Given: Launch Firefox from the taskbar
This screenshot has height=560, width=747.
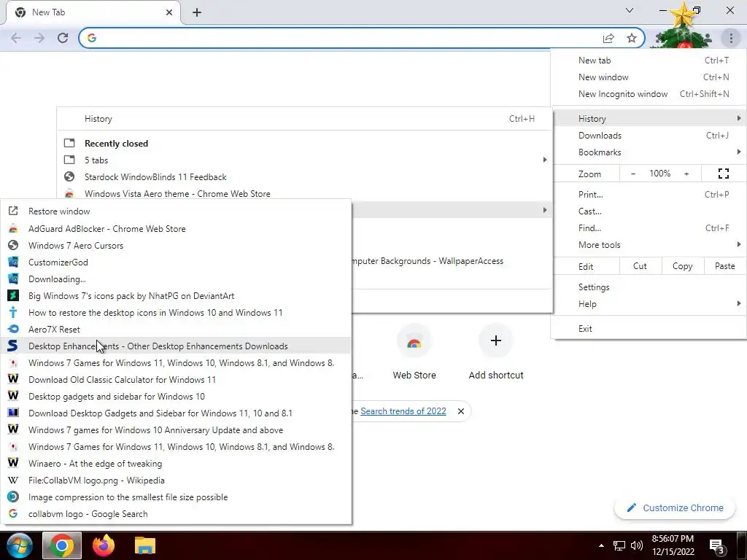Looking at the screenshot, I should click(x=104, y=545).
